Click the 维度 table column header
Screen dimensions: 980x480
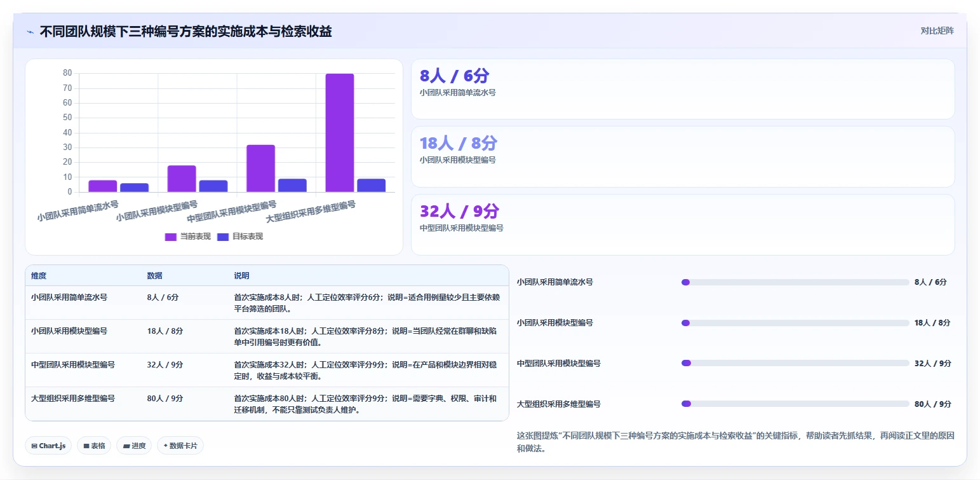pyautogui.click(x=39, y=276)
